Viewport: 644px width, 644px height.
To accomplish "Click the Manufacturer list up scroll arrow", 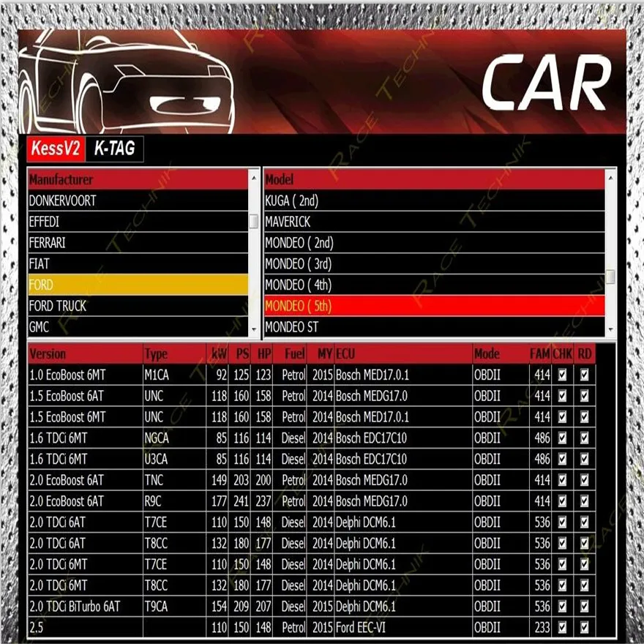I will click(254, 178).
